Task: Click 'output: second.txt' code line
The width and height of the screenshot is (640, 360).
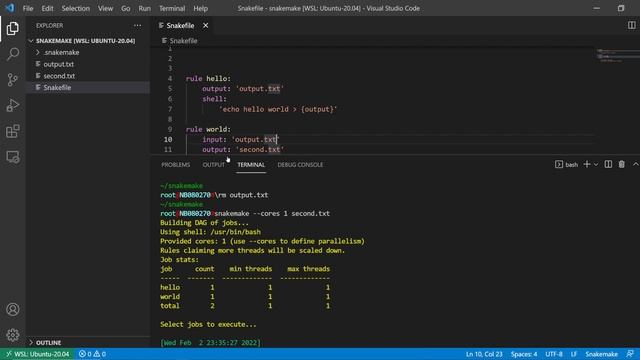Action: 243,150
